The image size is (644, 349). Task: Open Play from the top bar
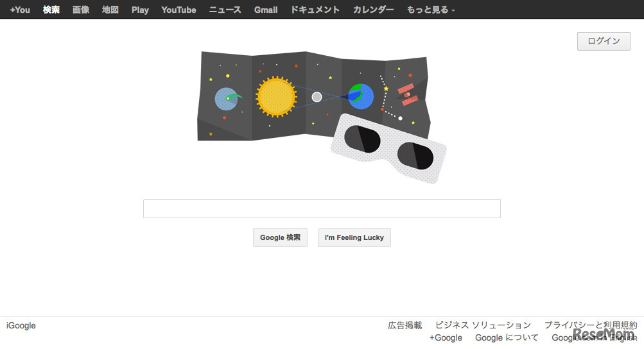point(140,10)
